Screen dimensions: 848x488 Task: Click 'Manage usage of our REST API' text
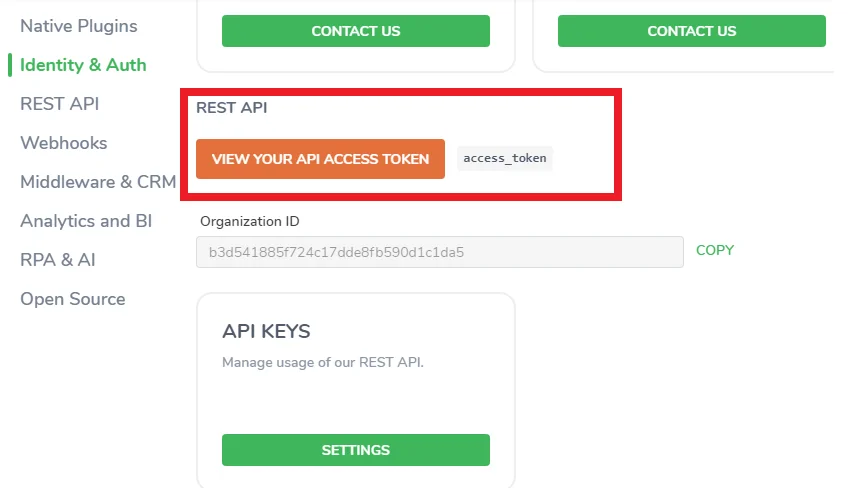tap(323, 362)
